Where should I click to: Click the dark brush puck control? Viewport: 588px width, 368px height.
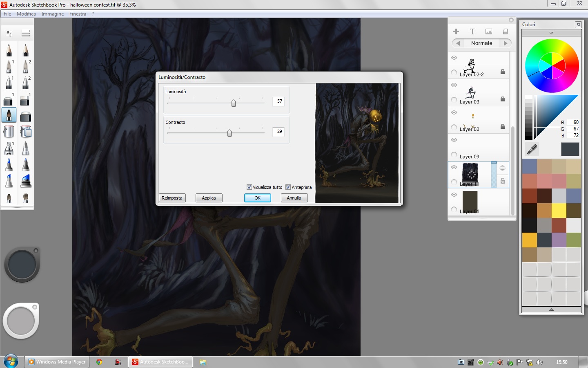pyautogui.click(x=22, y=265)
